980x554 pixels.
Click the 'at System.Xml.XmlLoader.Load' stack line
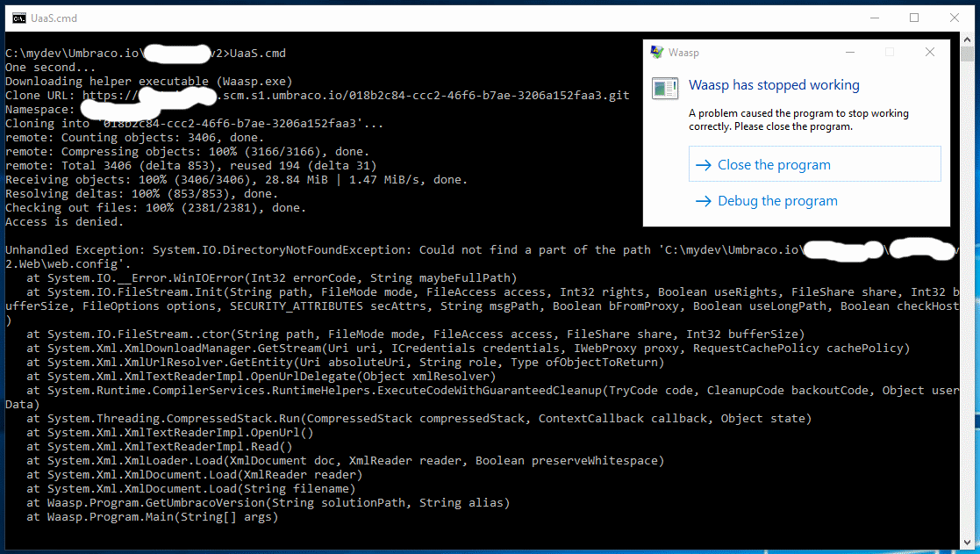(x=345, y=461)
